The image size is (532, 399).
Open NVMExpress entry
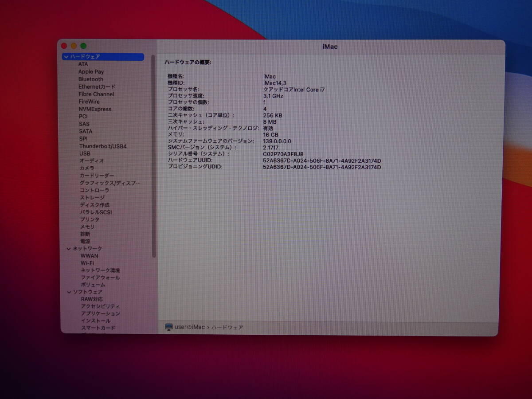(x=95, y=109)
